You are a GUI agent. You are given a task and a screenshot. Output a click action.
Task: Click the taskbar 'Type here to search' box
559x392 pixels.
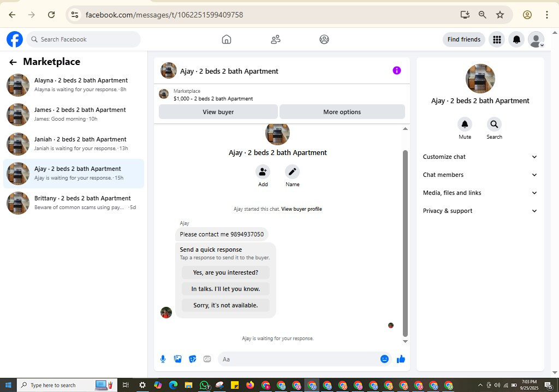pos(67,385)
